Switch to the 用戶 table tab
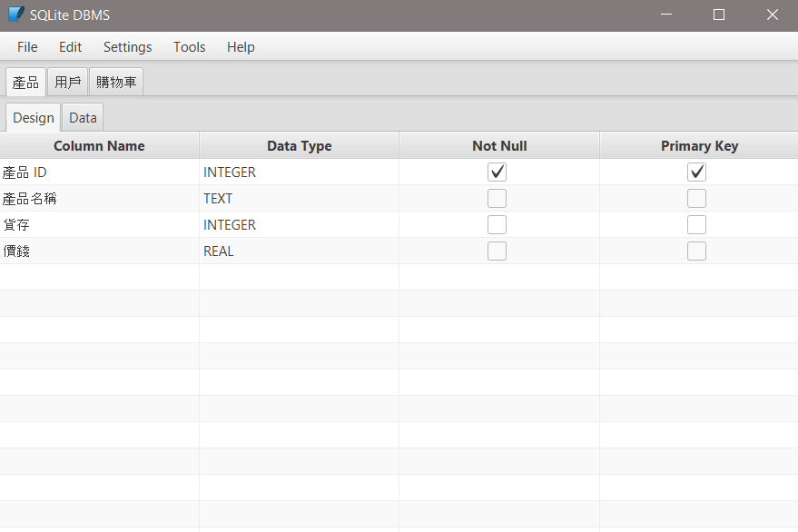 (68, 82)
